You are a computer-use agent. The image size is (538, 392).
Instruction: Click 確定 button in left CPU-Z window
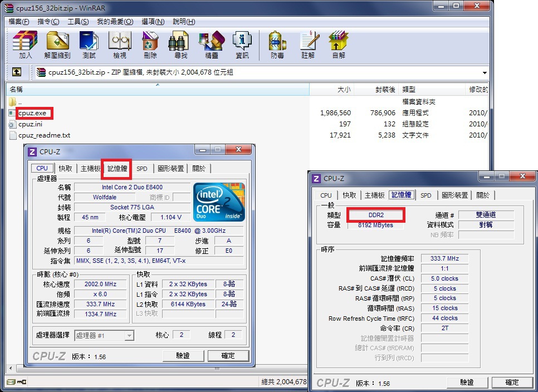click(228, 356)
